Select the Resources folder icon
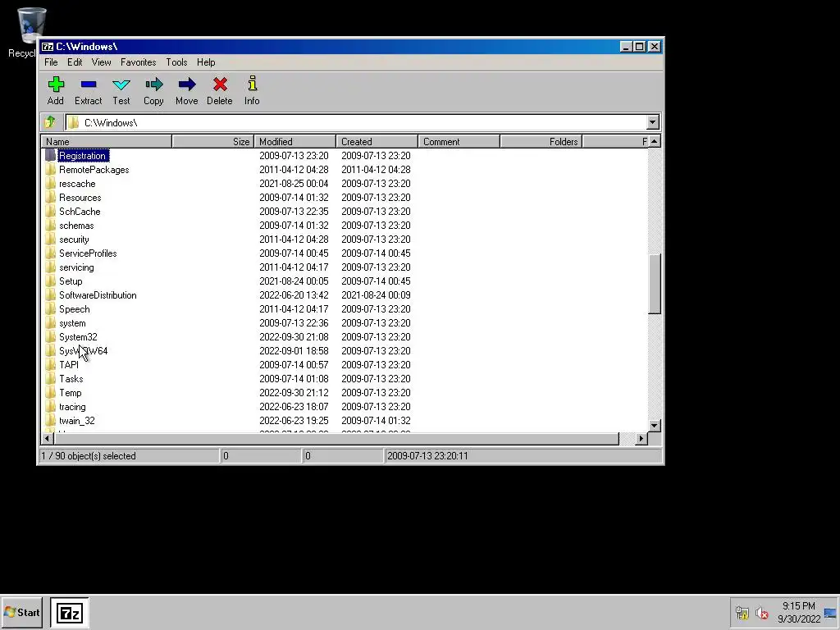Viewport: 840px width, 630px height. [50, 198]
